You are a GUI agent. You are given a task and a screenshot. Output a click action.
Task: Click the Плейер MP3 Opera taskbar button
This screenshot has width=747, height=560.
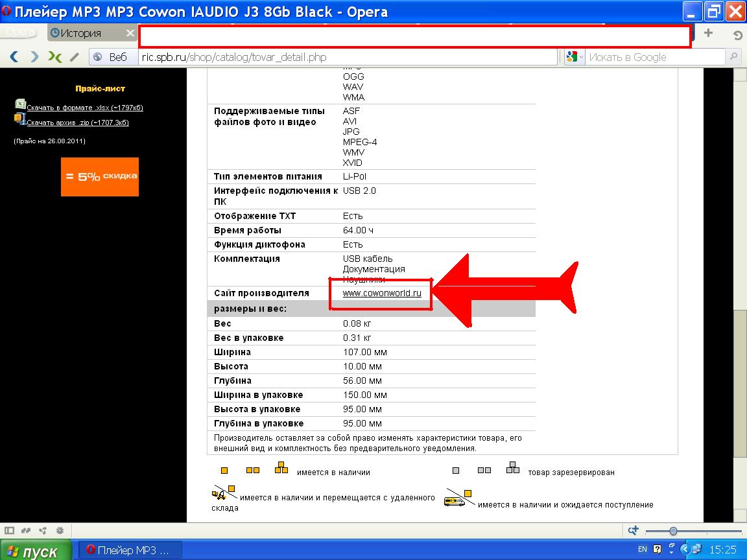(x=129, y=550)
